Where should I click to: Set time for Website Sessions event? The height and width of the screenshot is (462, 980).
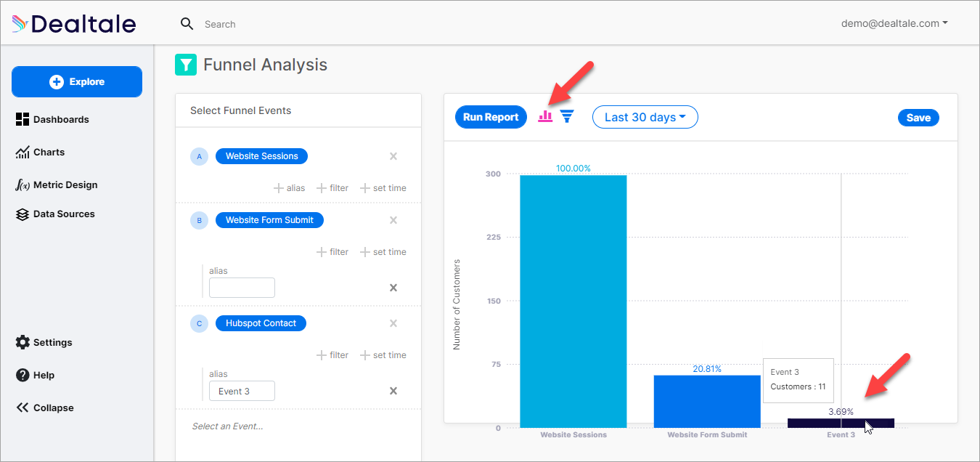point(383,188)
